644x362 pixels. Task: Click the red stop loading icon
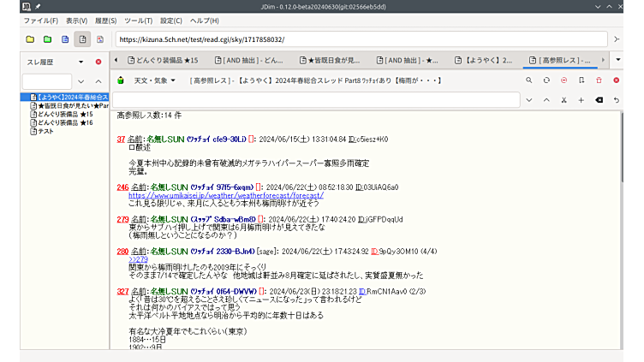tap(563, 80)
